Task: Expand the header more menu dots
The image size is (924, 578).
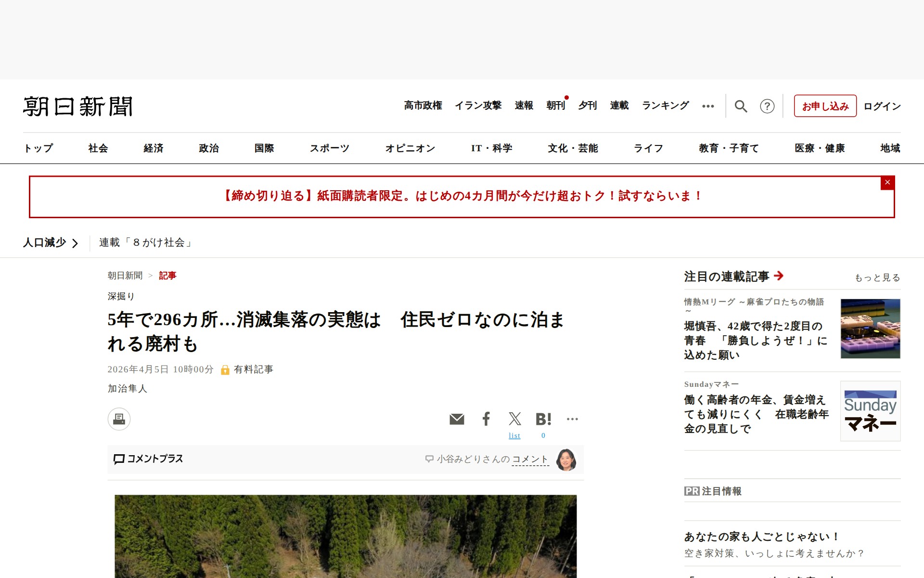Action: click(x=708, y=106)
